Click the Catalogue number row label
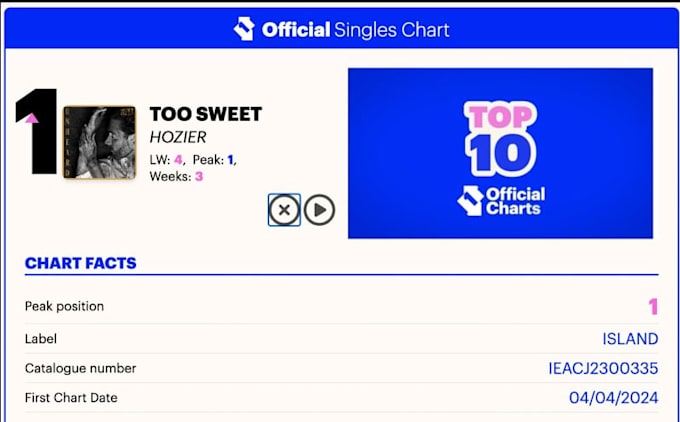 point(80,368)
